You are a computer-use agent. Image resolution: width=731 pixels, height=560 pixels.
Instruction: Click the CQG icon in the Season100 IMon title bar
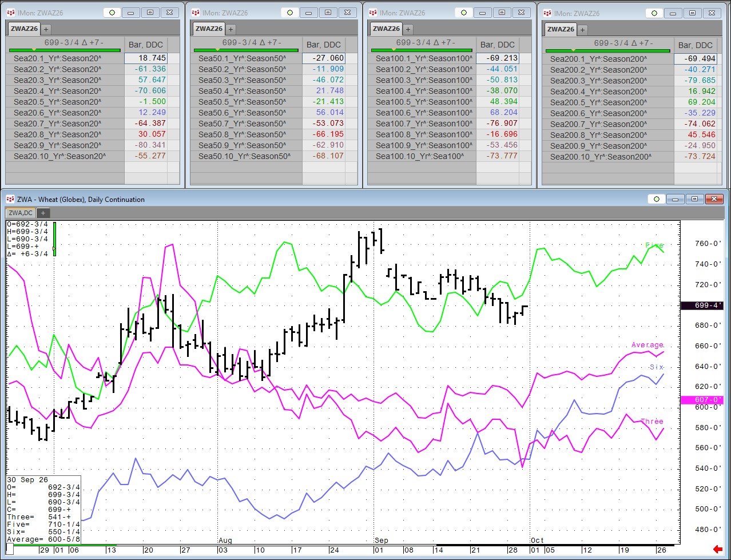tap(374, 13)
